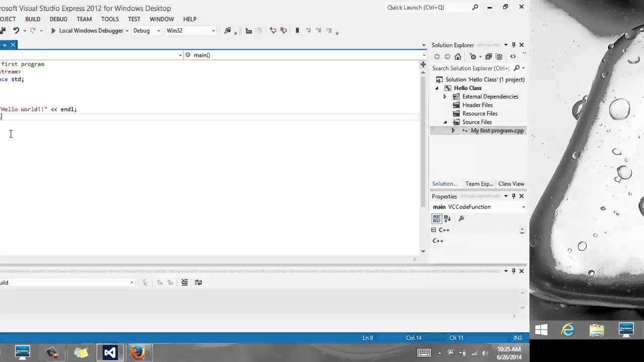Open the TEST menu
This screenshot has width=644, height=362.
coord(134,19)
